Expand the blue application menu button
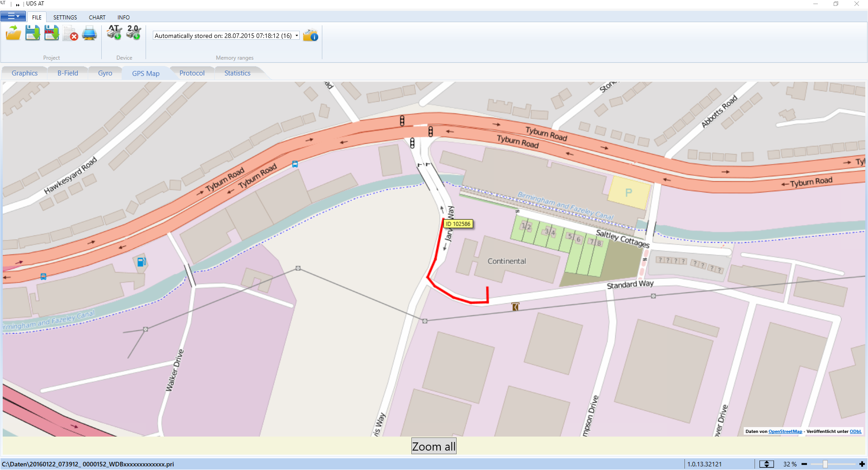 click(13, 17)
